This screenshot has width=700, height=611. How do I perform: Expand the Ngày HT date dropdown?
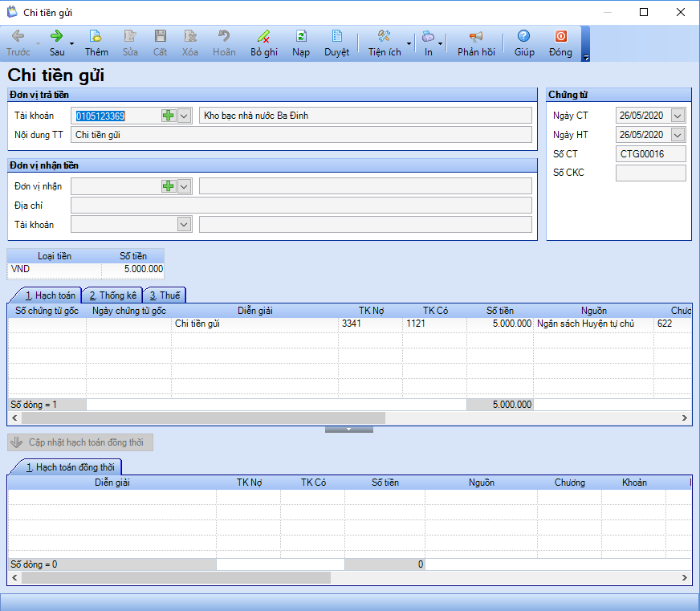pyautogui.click(x=678, y=134)
